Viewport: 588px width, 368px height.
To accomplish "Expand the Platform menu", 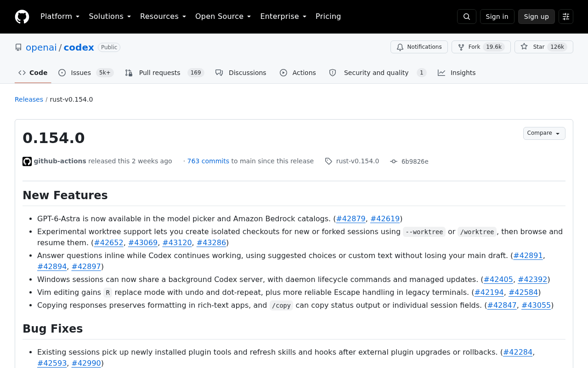I will tap(60, 17).
